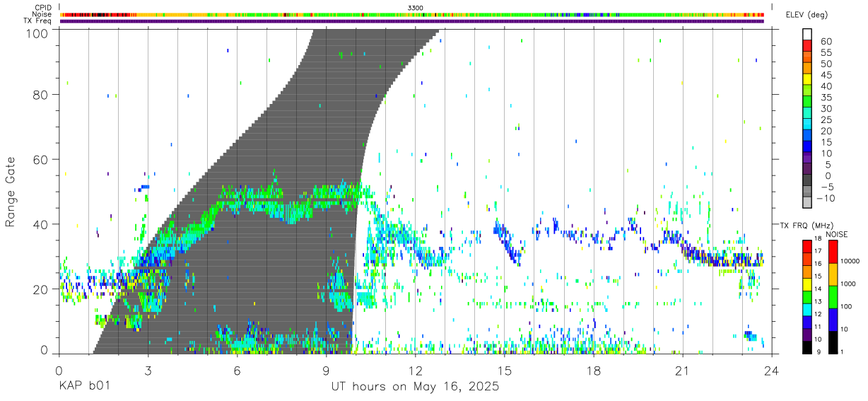Click the multicolored Noise strip above the plot
This screenshot has width=868, height=401.
pyautogui.click(x=412, y=14)
